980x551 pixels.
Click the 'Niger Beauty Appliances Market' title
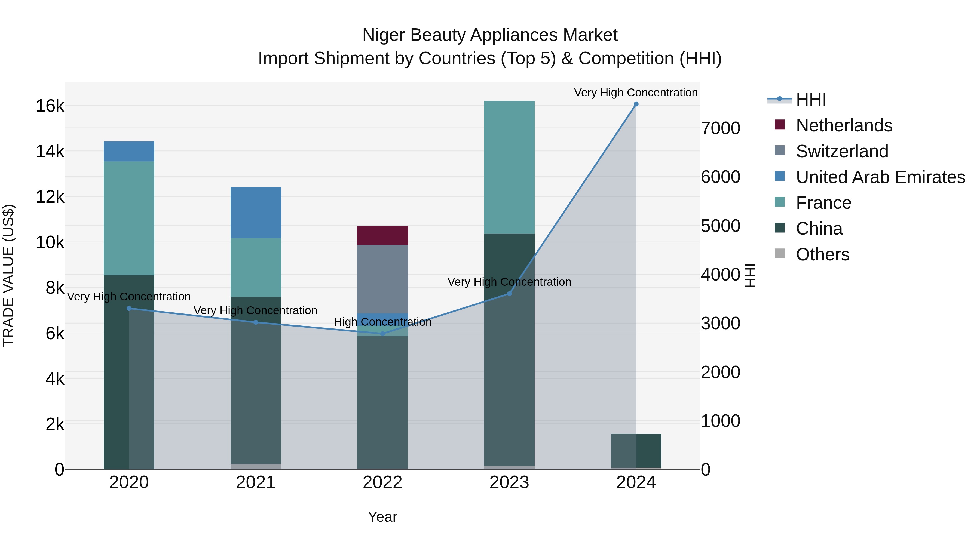tap(490, 35)
